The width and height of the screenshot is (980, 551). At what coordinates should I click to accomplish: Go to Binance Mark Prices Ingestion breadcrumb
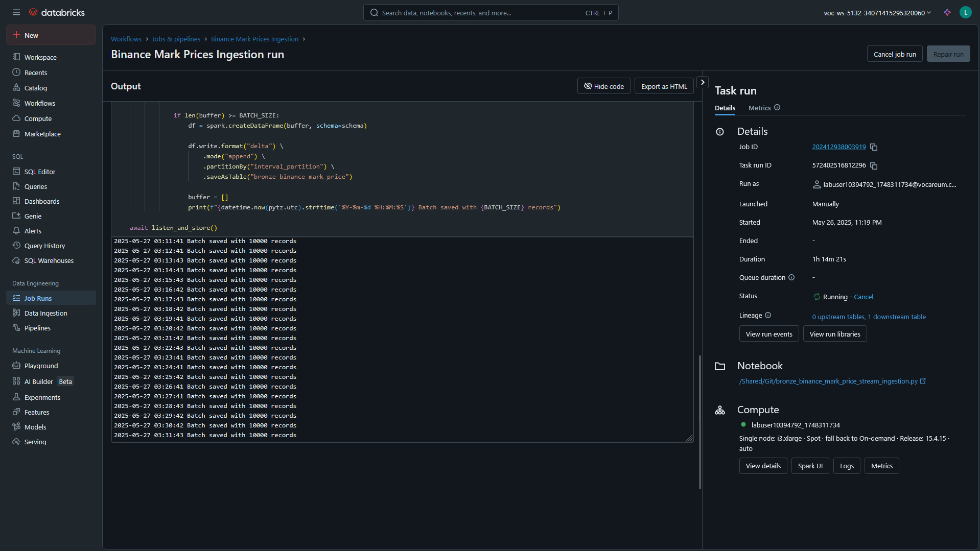(254, 39)
